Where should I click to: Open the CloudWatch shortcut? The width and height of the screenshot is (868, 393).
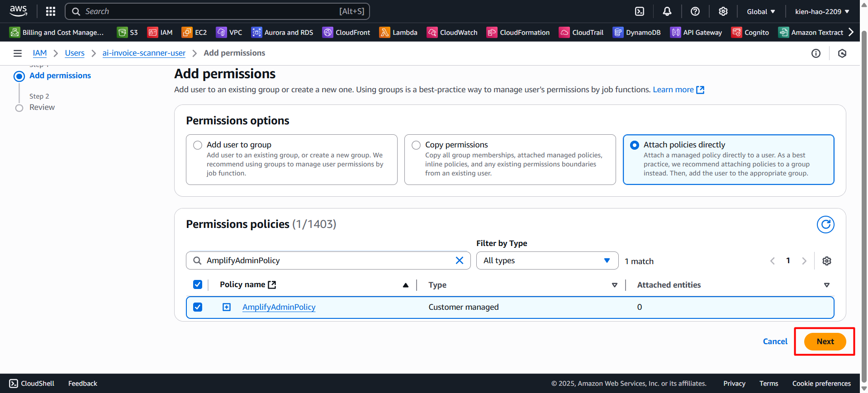(452, 32)
